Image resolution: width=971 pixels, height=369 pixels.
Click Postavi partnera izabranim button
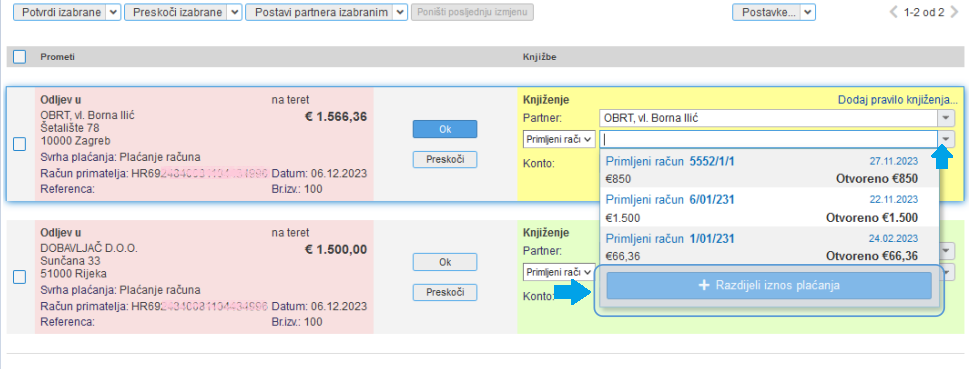pyautogui.click(x=320, y=12)
